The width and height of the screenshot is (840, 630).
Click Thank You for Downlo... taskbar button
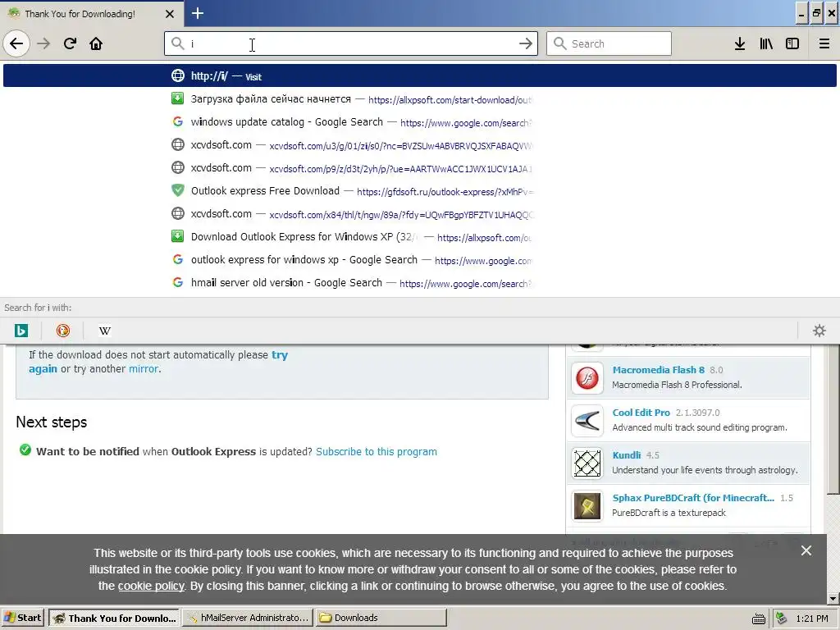pos(114,618)
